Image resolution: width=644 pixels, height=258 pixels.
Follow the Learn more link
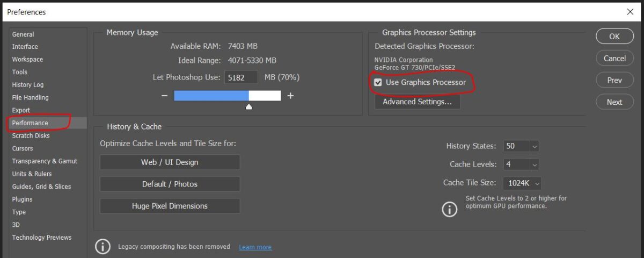(x=255, y=247)
